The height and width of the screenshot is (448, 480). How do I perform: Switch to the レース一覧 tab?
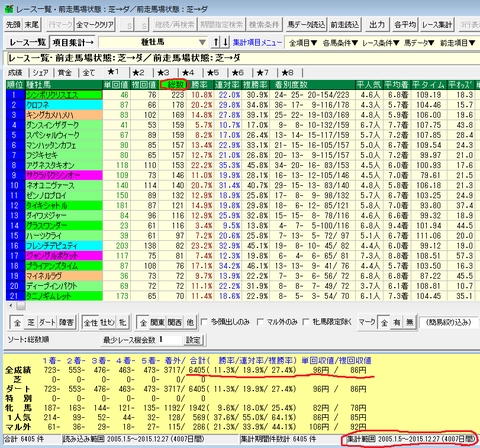[x=27, y=42]
